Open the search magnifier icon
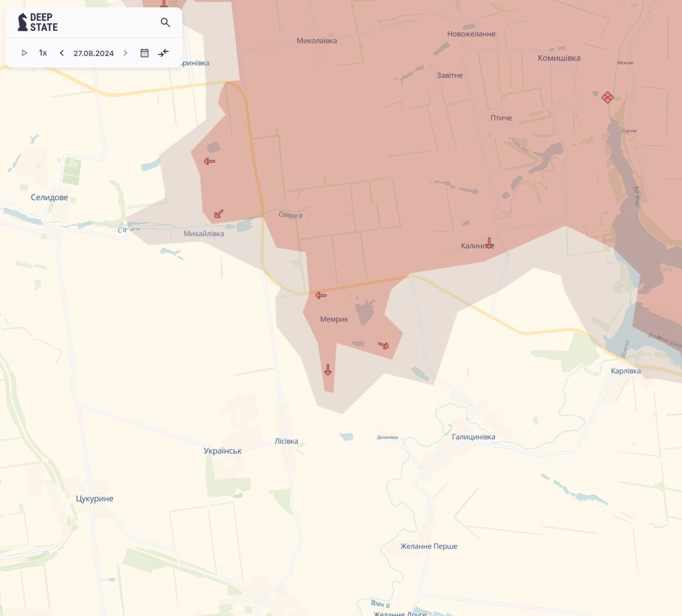The height and width of the screenshot is (616, 682). [165, 23]
